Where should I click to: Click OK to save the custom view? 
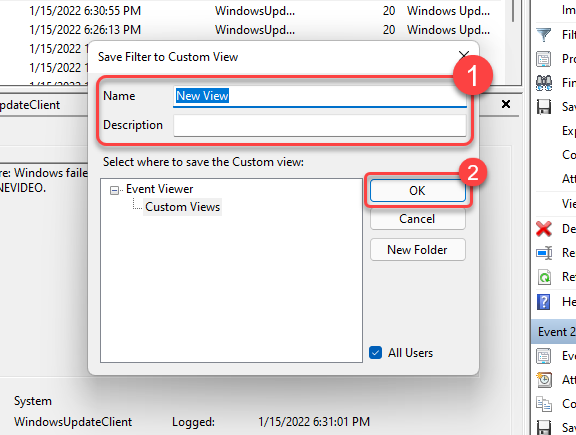coord(418,191)
